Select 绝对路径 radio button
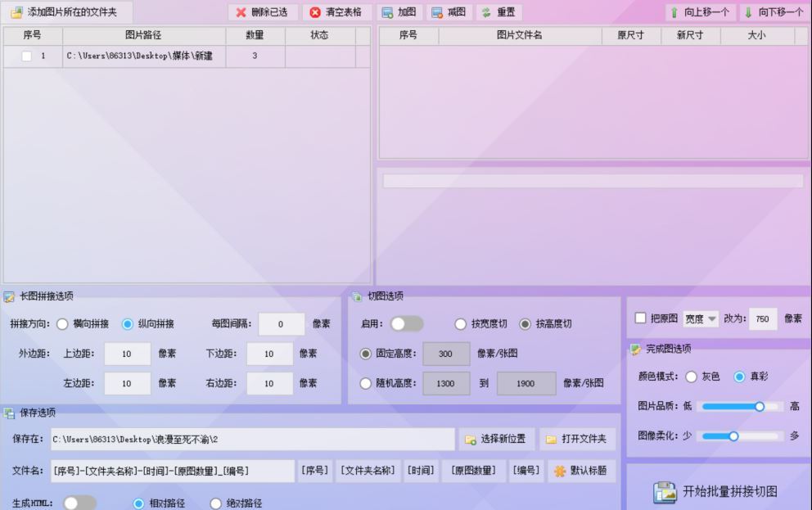The image size is (812, 510). [216, 503]
